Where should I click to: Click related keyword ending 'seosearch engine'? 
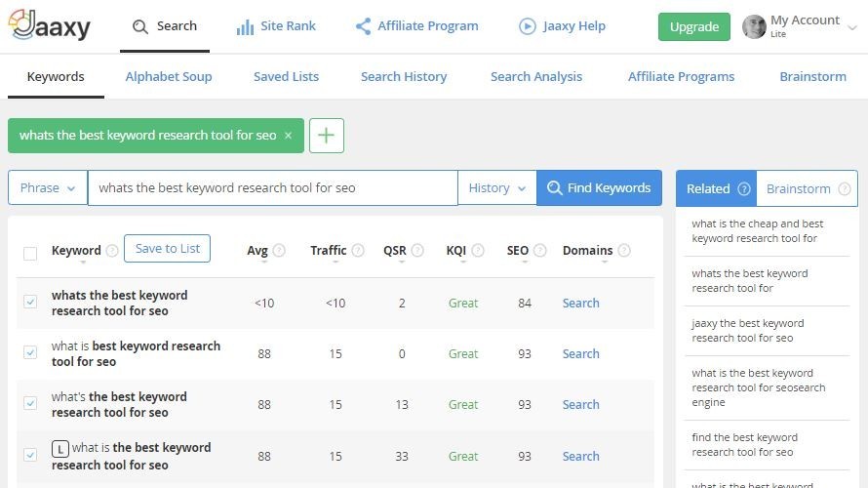point(759,387)
